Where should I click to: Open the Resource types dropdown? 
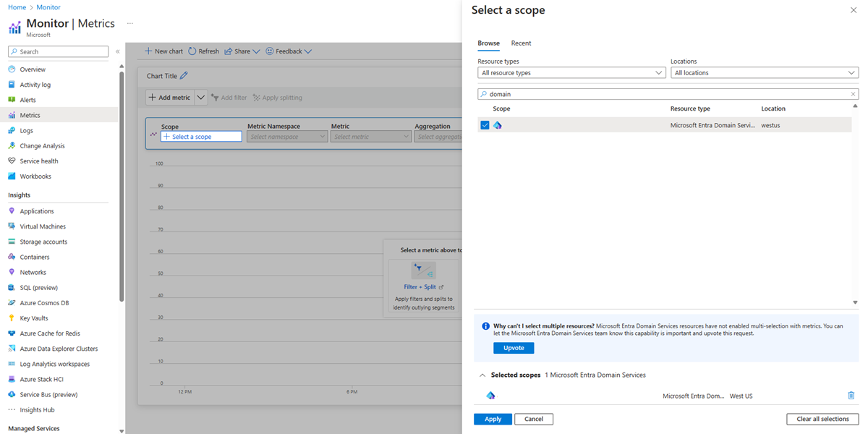point(571,73)
